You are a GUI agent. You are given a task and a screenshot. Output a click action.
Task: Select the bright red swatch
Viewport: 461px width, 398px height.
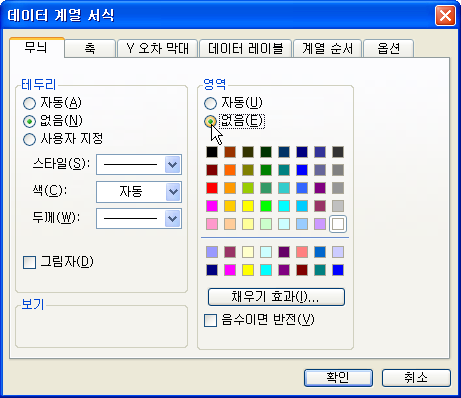pos(212,188)
